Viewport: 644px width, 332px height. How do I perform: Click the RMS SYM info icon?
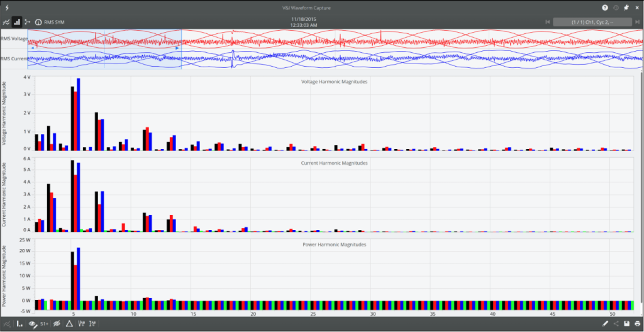[x=38, y=22]
